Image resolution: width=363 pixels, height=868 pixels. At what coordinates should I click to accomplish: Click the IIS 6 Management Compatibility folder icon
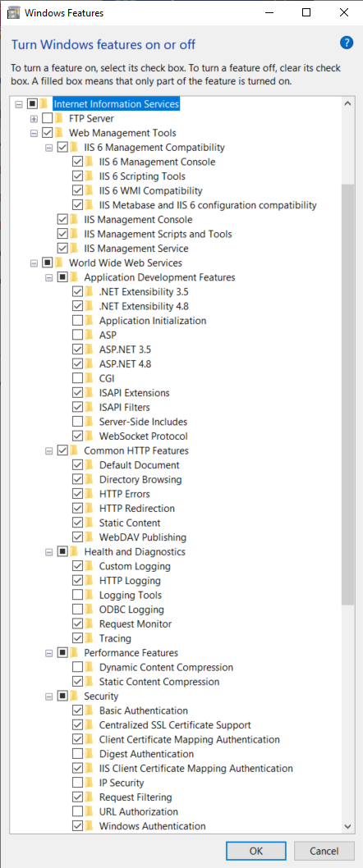tap(74, 147)
